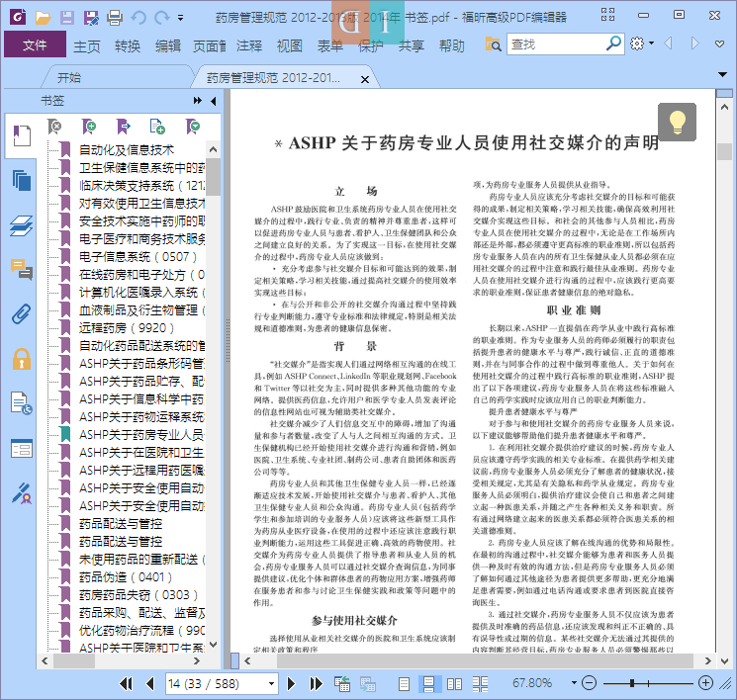Click the Print icon
Screen dimensions: 737x700
[x=114, y=18]
